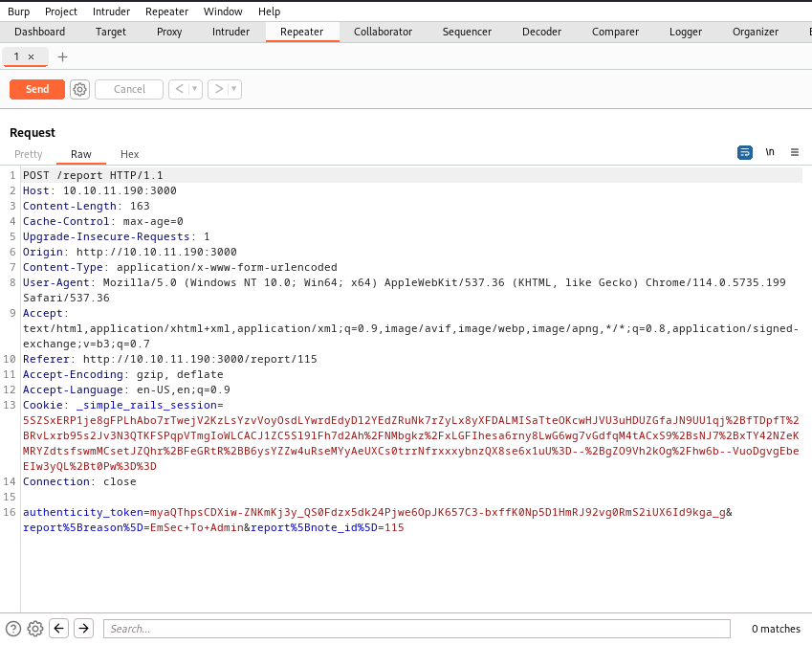Open the Proxy tab
The height and width of the screenshot is (645, 812).
point(169,32)
